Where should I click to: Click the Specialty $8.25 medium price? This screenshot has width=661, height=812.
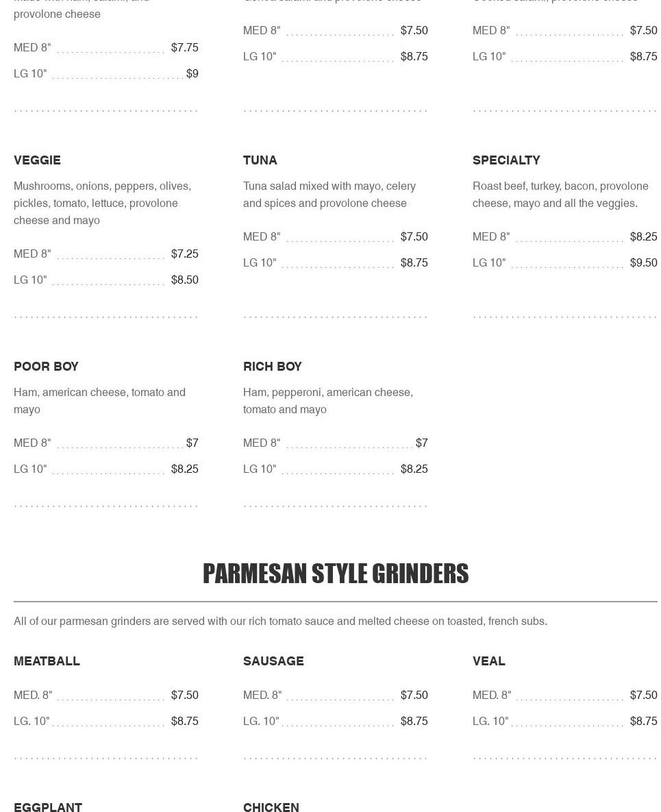[643, 236]
